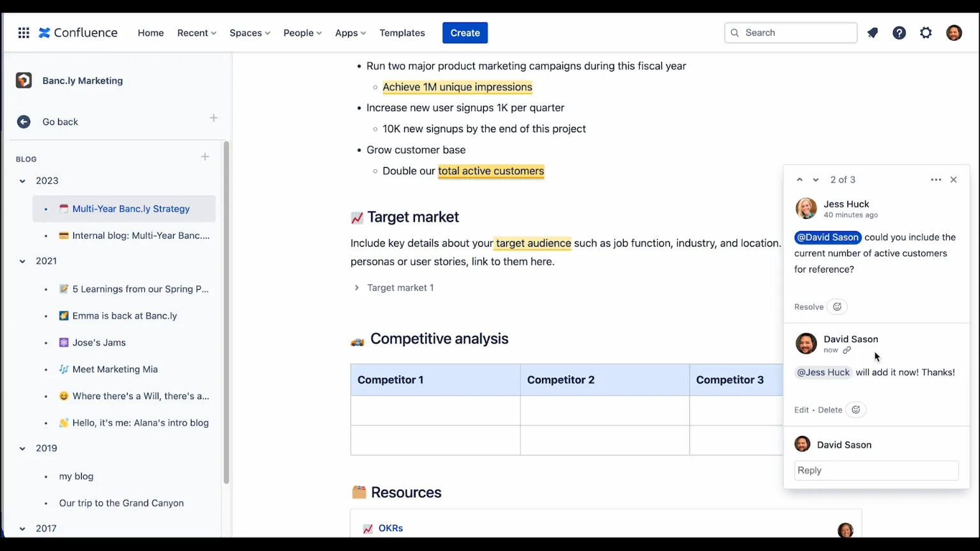Open the Spaces dropdown menu

pos(250,33)
